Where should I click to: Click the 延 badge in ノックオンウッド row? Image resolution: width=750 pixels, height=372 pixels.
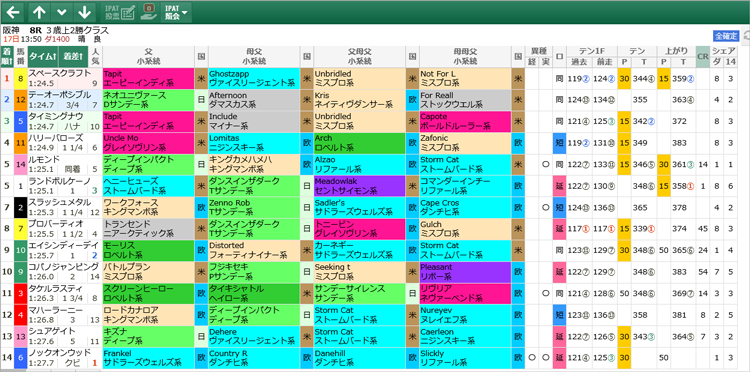click(560, 358)
